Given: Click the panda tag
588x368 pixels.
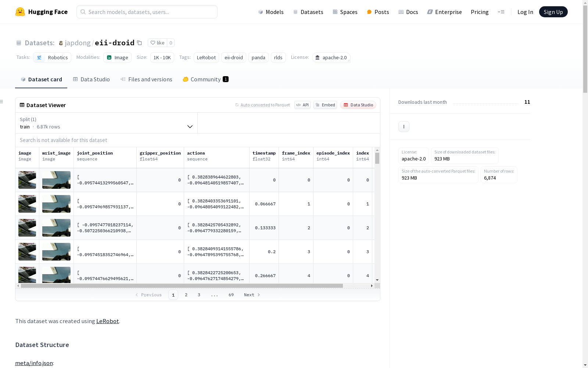Looking at the screenshot, I should coord(258,57).
